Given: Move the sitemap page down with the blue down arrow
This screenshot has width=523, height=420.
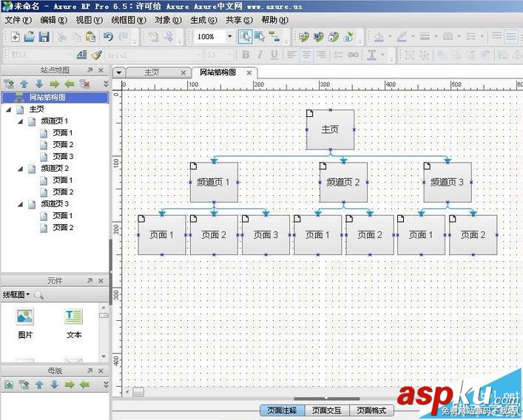Looking at the screenshot, I should pos(39,84).
